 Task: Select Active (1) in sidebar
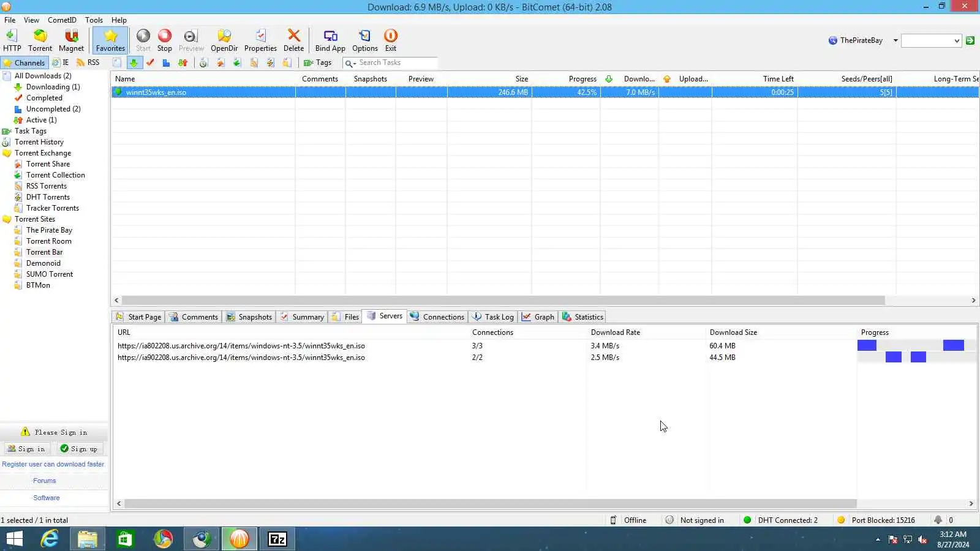coord(41,120)
